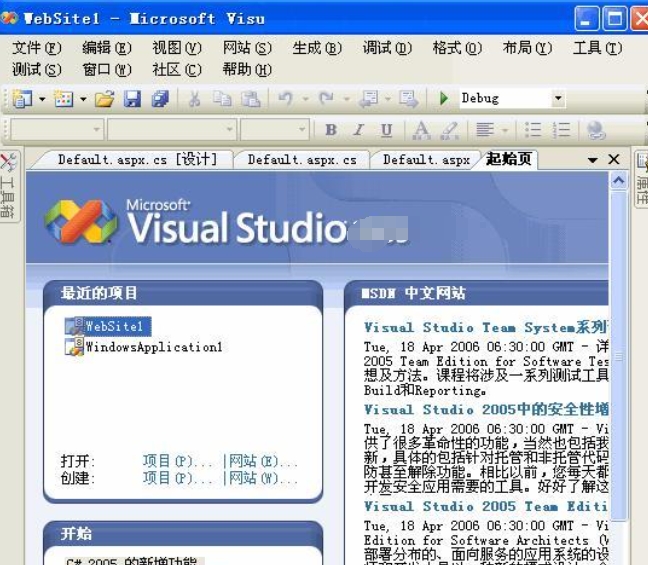Click the Save All toolbar icon
648x565 pixels.
tap(160, 99)
